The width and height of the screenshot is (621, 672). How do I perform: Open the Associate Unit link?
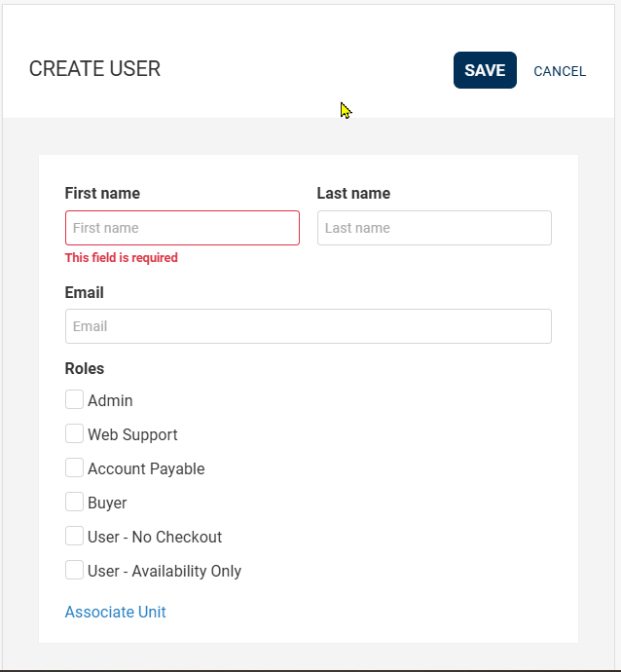tap(115, 612)
